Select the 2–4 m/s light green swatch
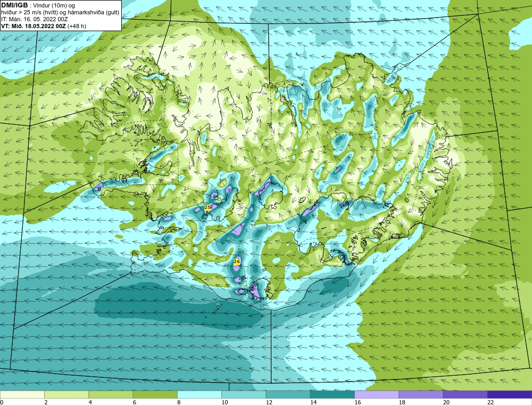This screenshot has height=406, width=532. click(x=66, y=394)
